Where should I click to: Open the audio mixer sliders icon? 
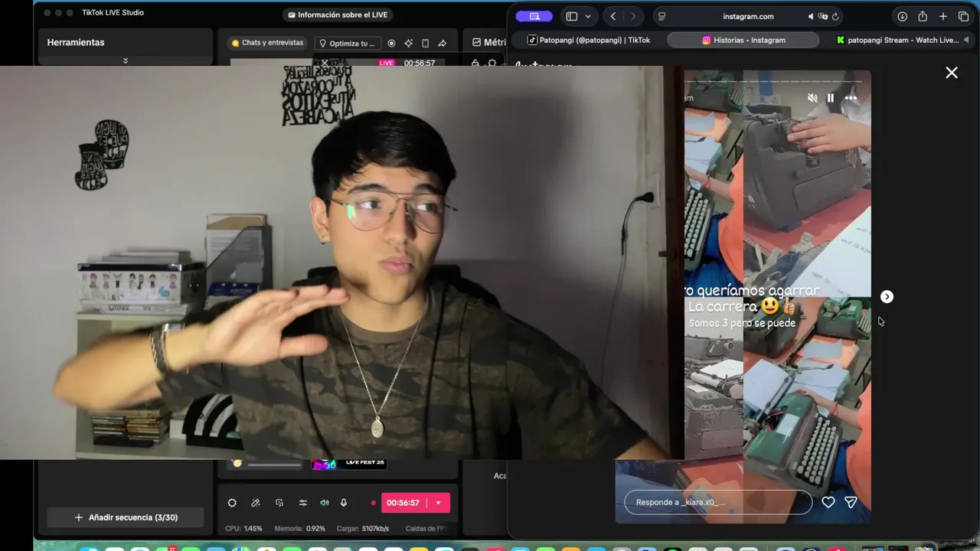pyautogui.click(x=303, y=503)
